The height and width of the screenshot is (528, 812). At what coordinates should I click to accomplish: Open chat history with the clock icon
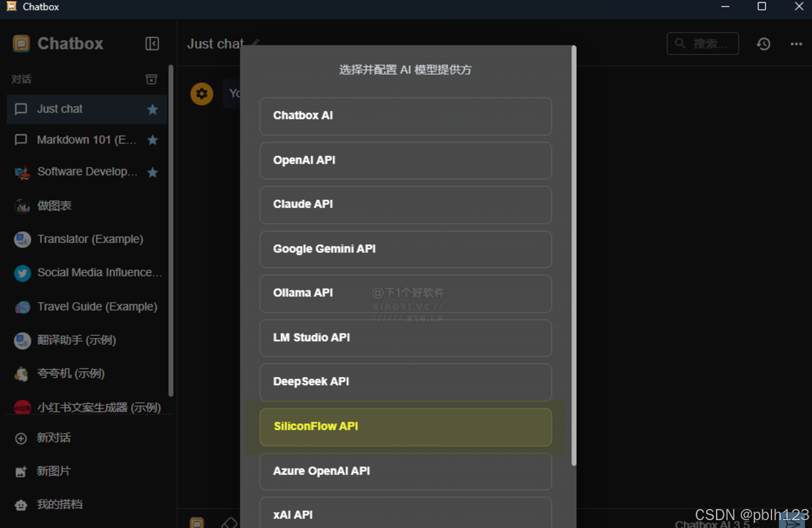763,44
